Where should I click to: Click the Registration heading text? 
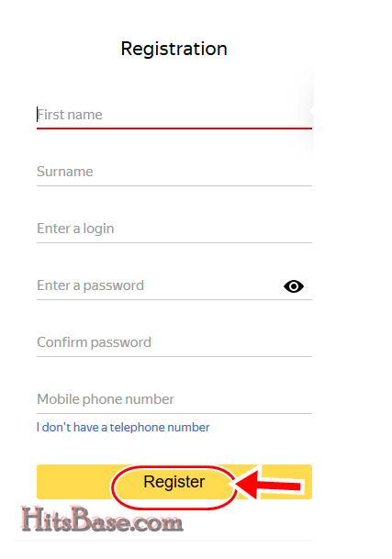(174, 49)
